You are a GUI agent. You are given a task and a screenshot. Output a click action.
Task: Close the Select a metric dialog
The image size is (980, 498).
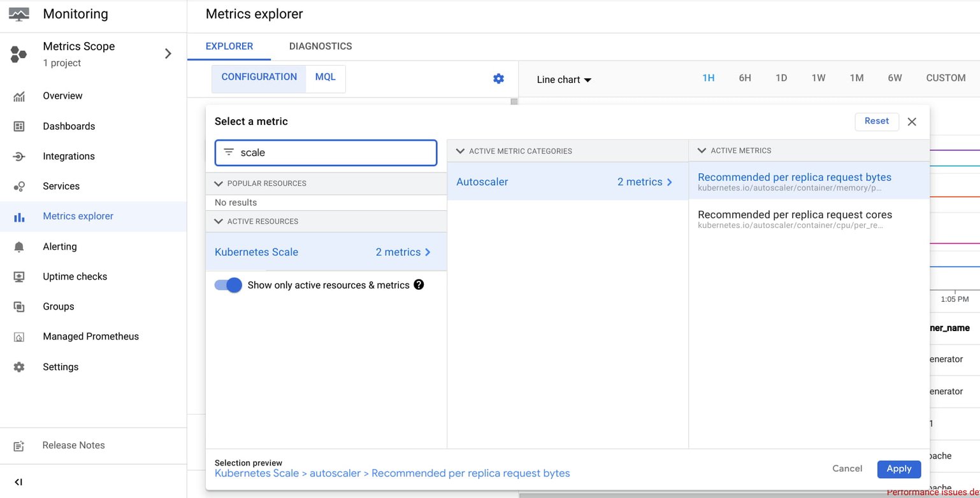pyautogui.click(x=912, y=122)
